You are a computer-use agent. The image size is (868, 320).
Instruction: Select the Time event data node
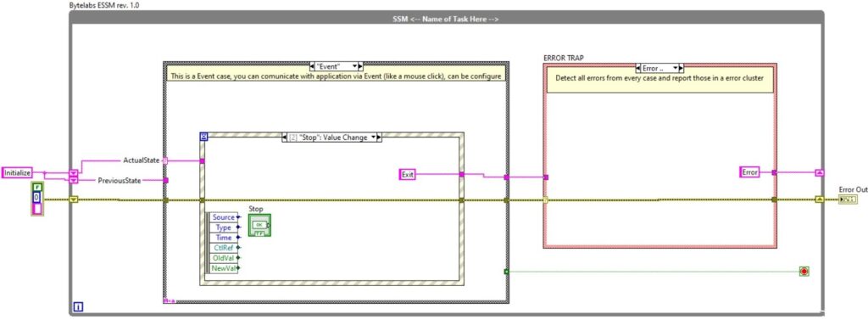click(x=223, y=238)
